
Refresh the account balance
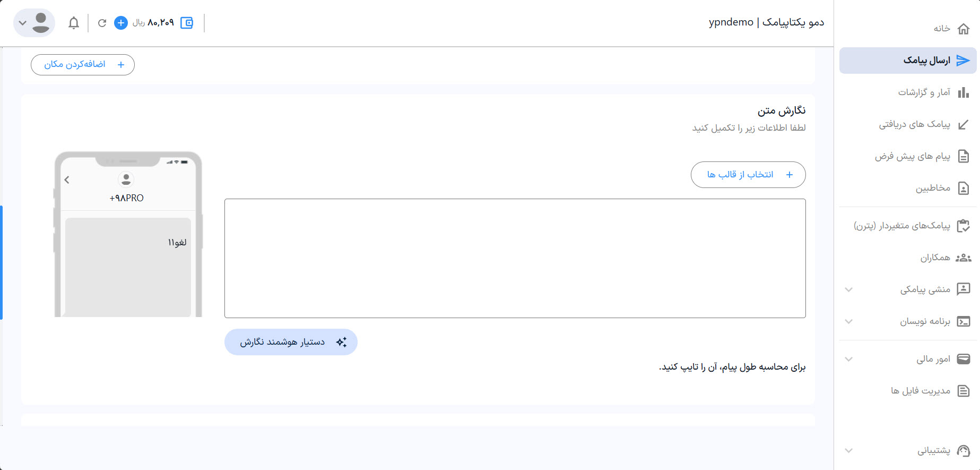pyautogui.click(x=102, y=23)
